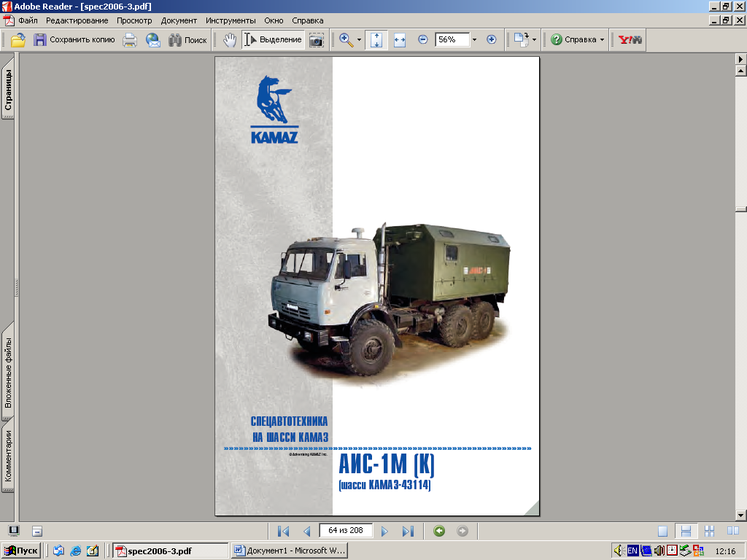Select the Snapshot camera tool
This screenshot has width=747, height=560.
(317, 40)
